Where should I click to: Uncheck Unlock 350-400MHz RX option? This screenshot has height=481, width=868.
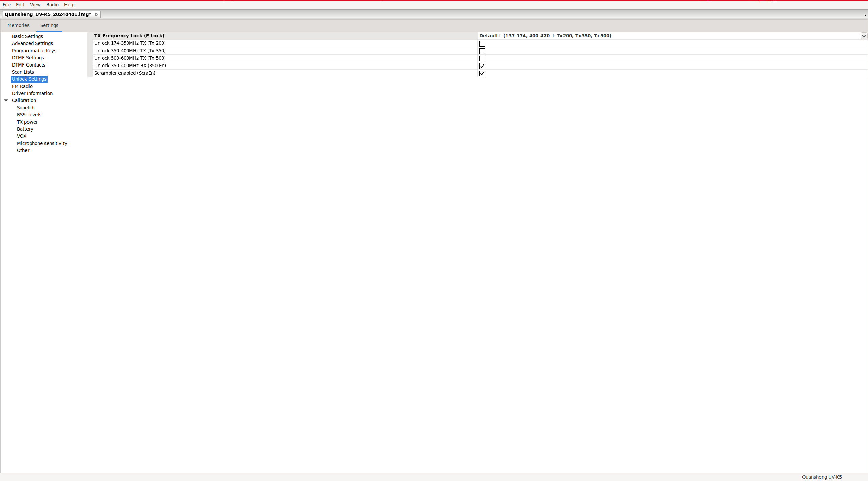(x=482, y=66)
